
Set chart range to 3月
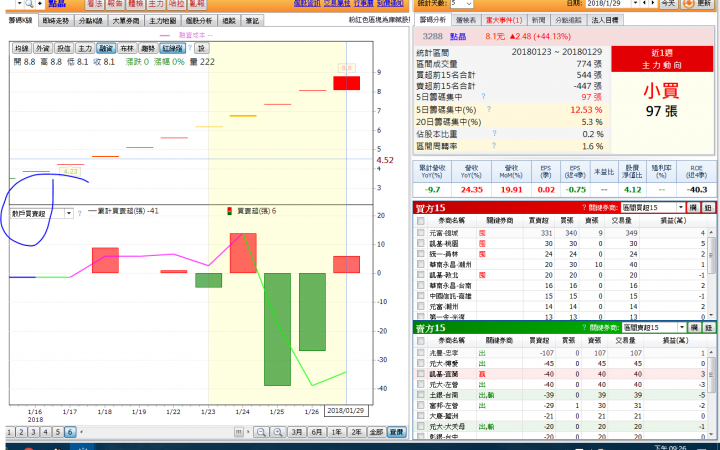point(297,432)
